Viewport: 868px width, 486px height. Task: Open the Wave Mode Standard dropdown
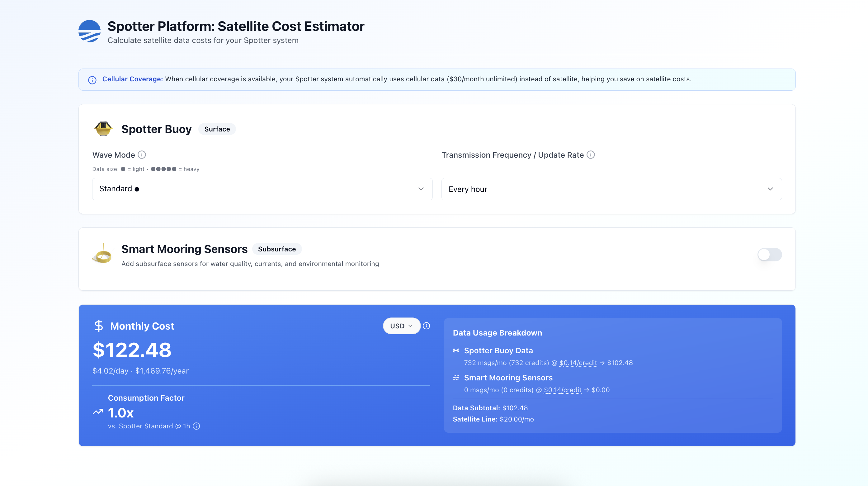(x=262, y=189)
